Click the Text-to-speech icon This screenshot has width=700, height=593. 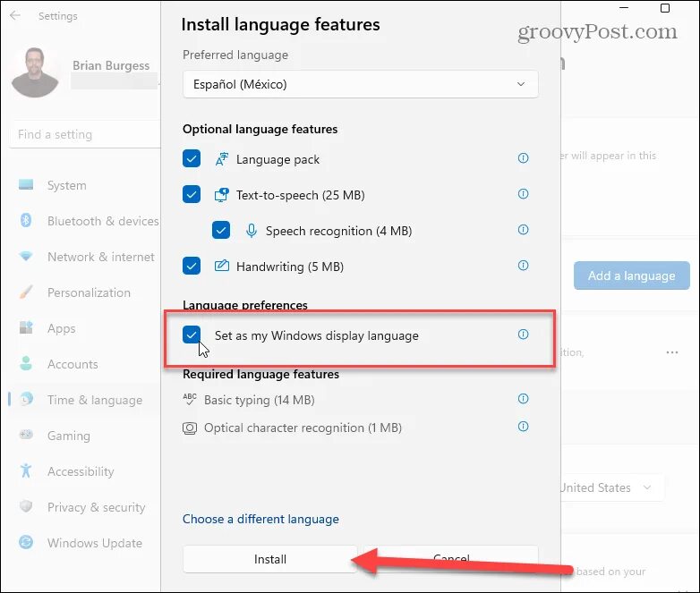(222, 195)
